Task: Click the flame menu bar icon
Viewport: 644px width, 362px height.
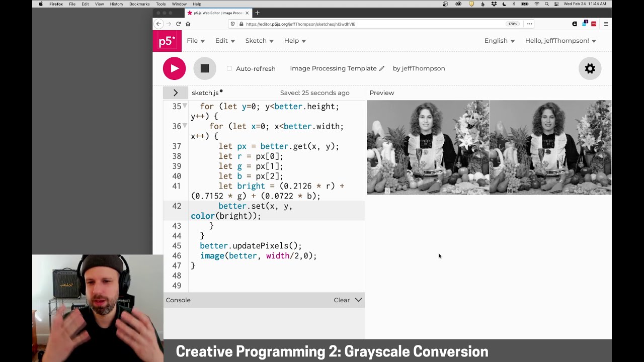Action: [483, 4]
